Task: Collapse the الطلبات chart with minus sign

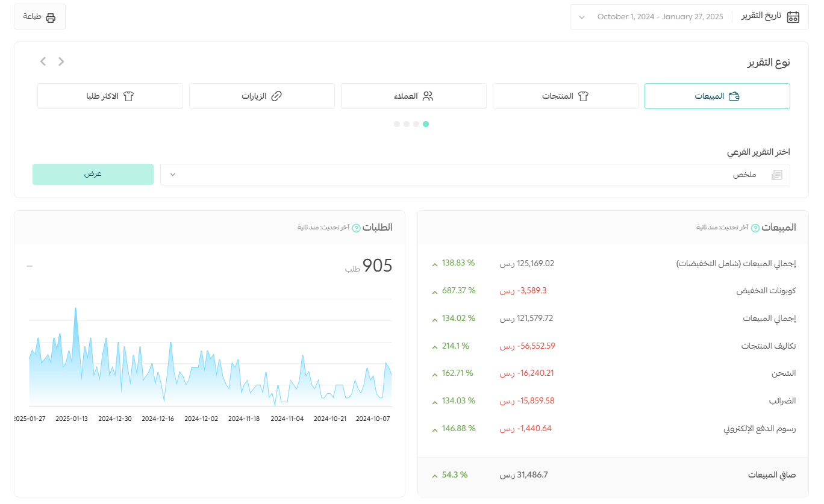Action: (x=30, y=266)
